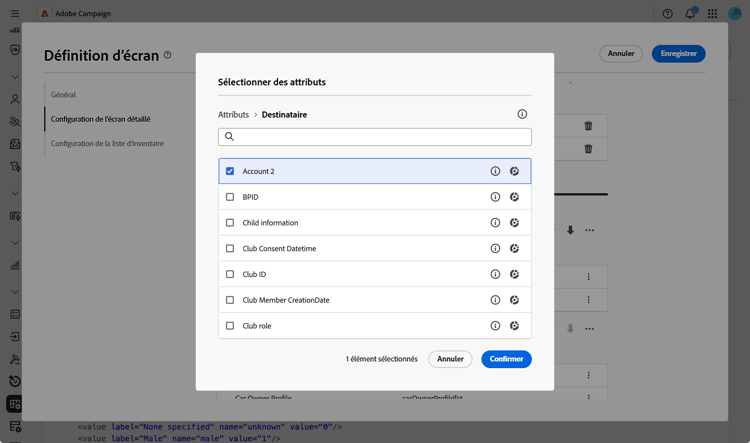Confirm the attribute selection

pos(506,359)
